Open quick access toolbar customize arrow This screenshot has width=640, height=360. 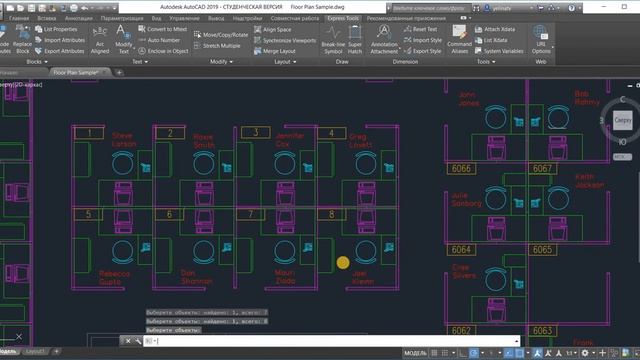[115, 8]
